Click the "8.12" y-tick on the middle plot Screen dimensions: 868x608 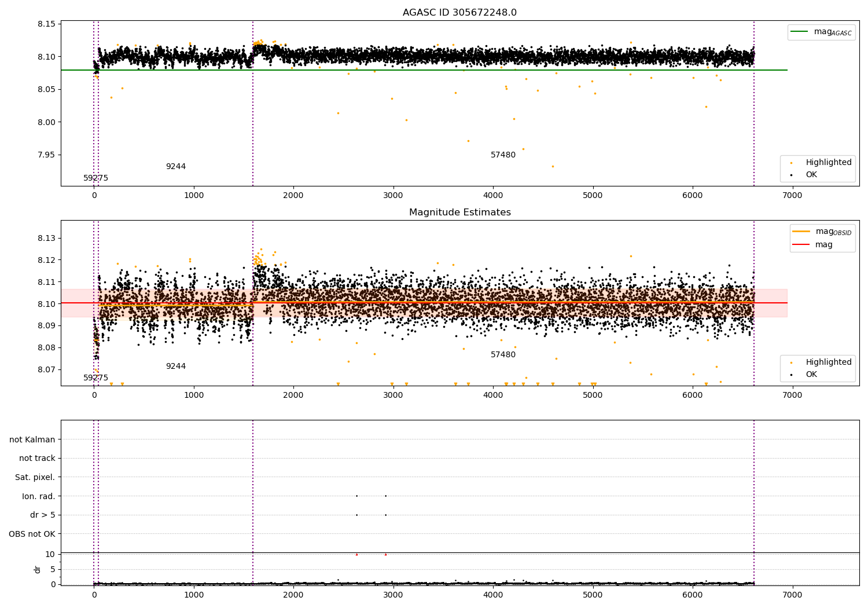coord(46,260)
